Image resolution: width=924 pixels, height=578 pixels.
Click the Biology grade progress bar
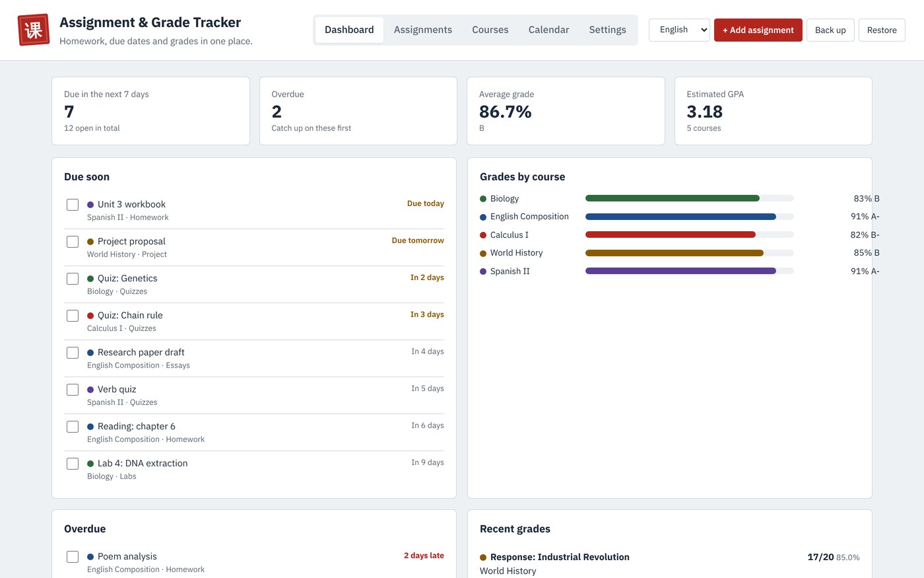(689, 198)
